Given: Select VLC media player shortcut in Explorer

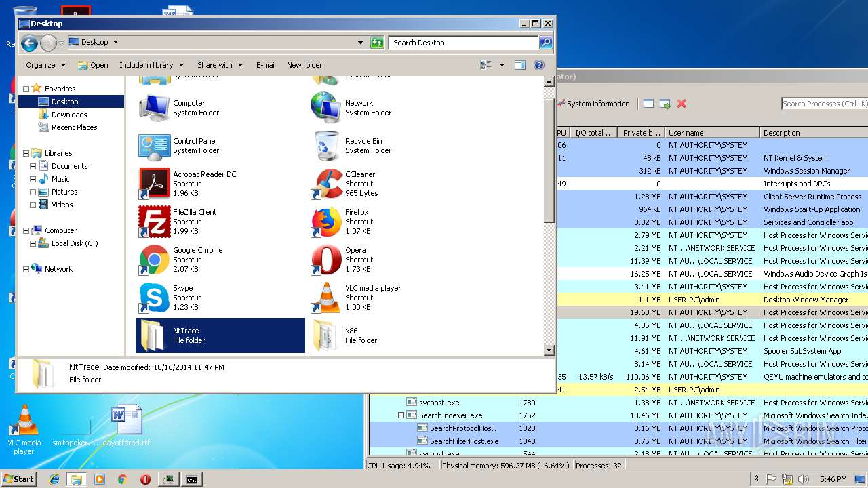Looking at the screenshot, I should tap(326, 297).
